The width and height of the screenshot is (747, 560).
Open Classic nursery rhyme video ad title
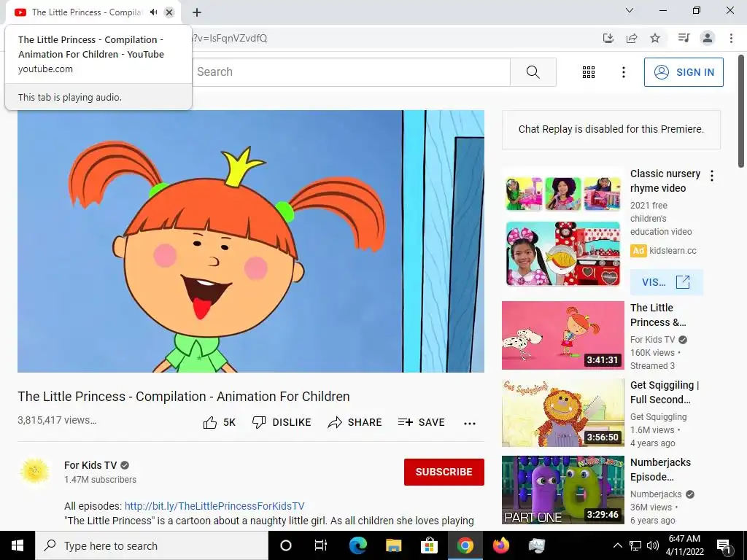pyautogui.click(x=665, y=181)
